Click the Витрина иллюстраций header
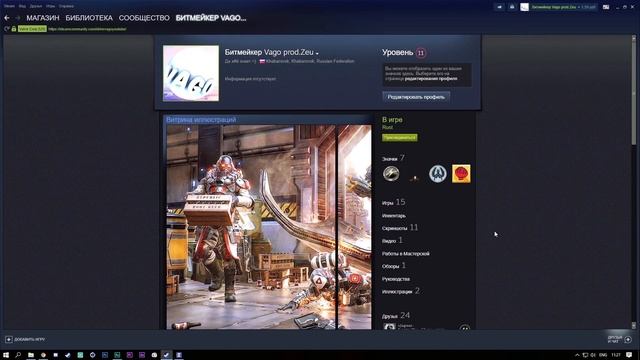The width and height of the screenshot is (640, 360). tap(201, 120)
